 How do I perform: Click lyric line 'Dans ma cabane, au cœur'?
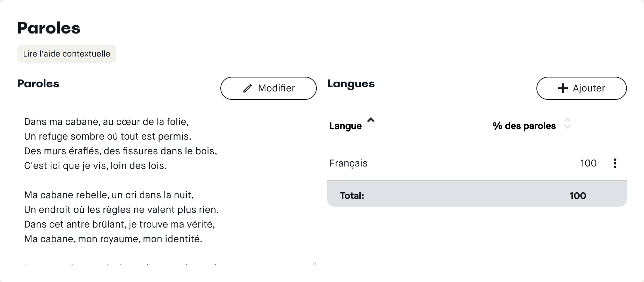click(107, 122)
